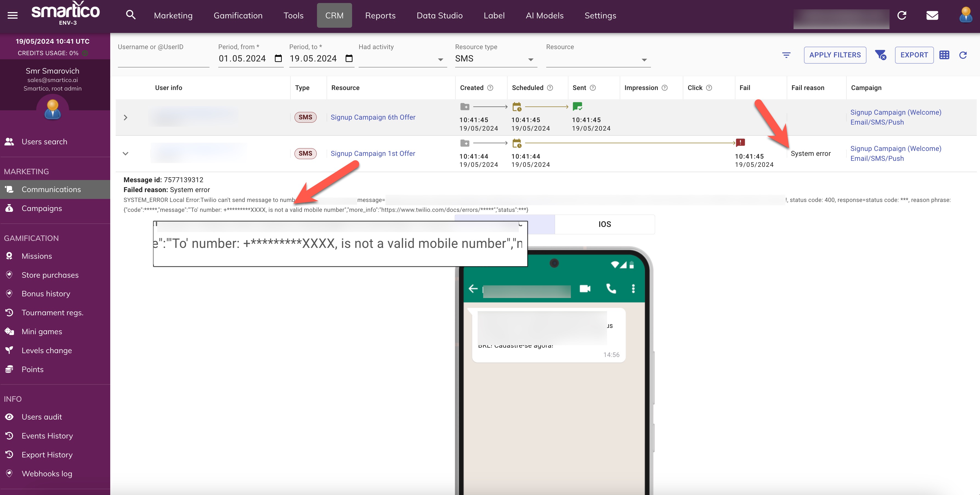Open Signup Campaign 1st Offer link

[x=372, y=153]
